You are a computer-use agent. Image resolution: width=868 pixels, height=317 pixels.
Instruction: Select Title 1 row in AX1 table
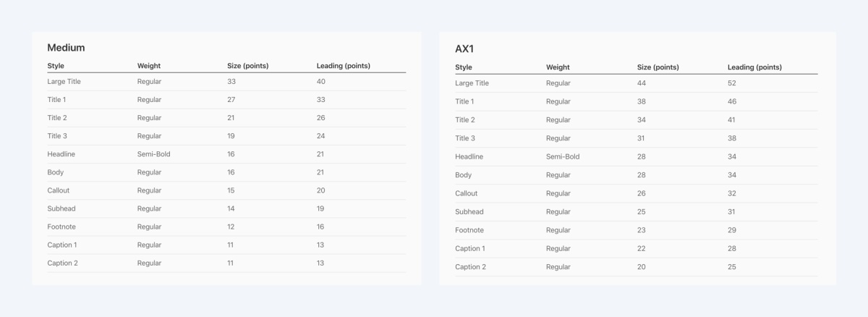pos(464,102)
